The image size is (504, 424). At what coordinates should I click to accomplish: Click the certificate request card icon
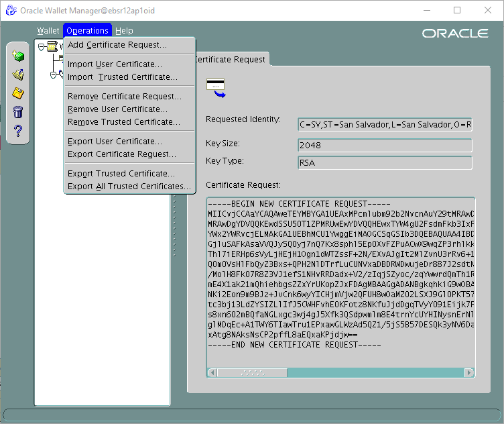(216, 88)
